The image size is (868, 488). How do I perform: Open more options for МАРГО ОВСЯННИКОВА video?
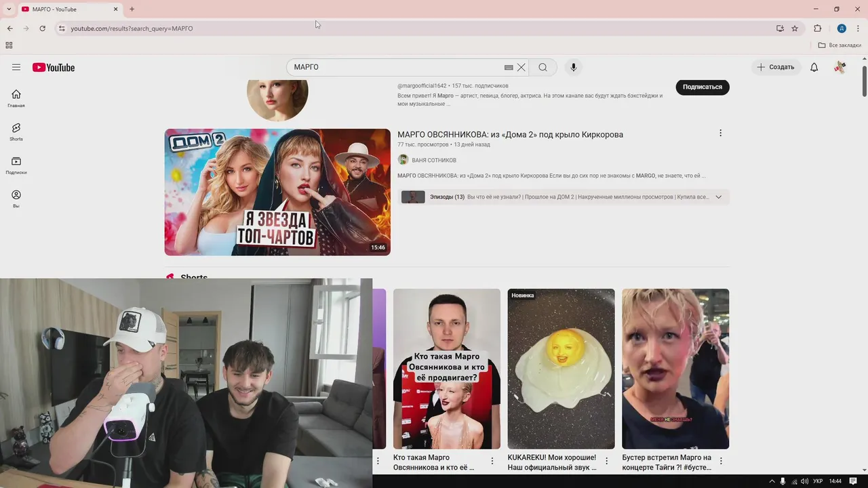pyautogui.click(x=720, y=134)
